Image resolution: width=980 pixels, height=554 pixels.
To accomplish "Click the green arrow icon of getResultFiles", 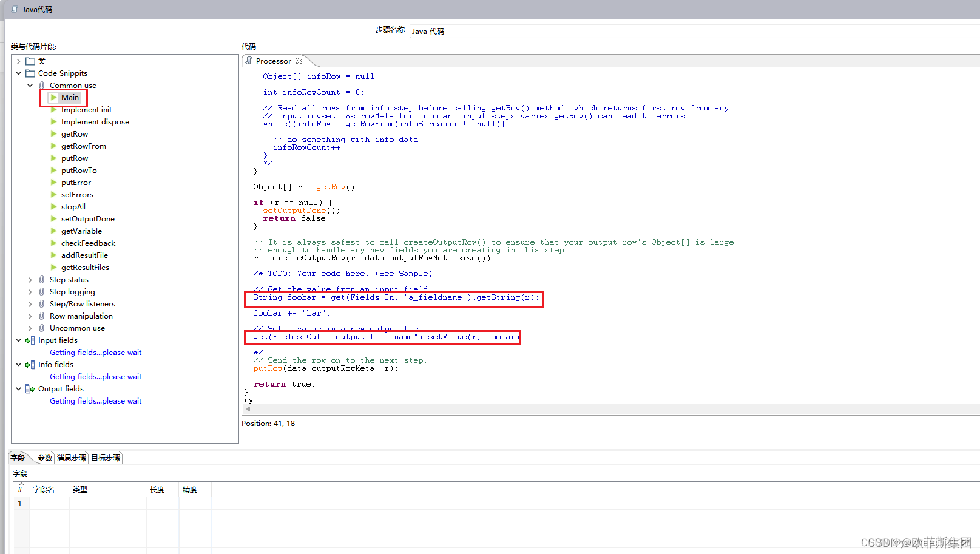I will [53, 268].
